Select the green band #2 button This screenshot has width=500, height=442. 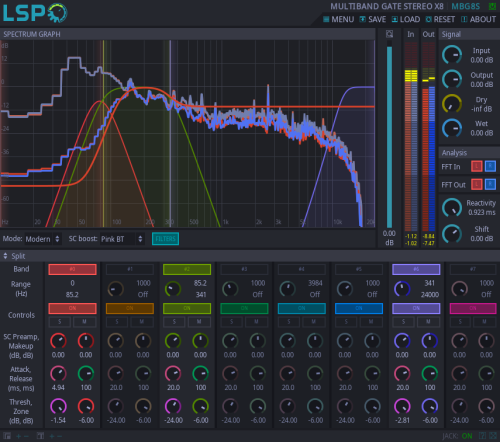[x=187, y=269]
